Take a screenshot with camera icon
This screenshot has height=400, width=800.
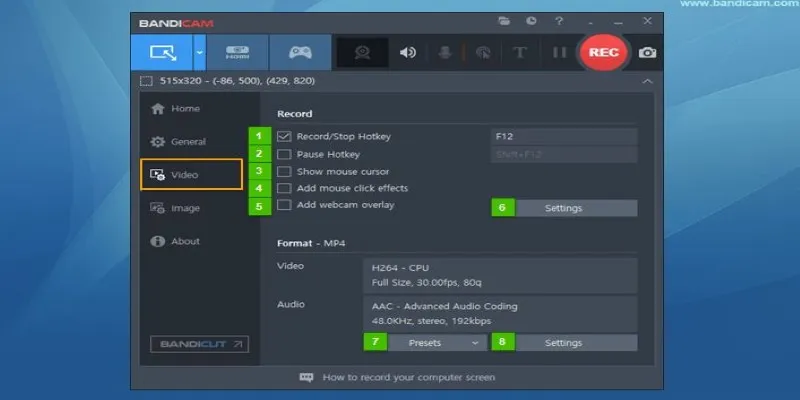(x=647, y=53)
